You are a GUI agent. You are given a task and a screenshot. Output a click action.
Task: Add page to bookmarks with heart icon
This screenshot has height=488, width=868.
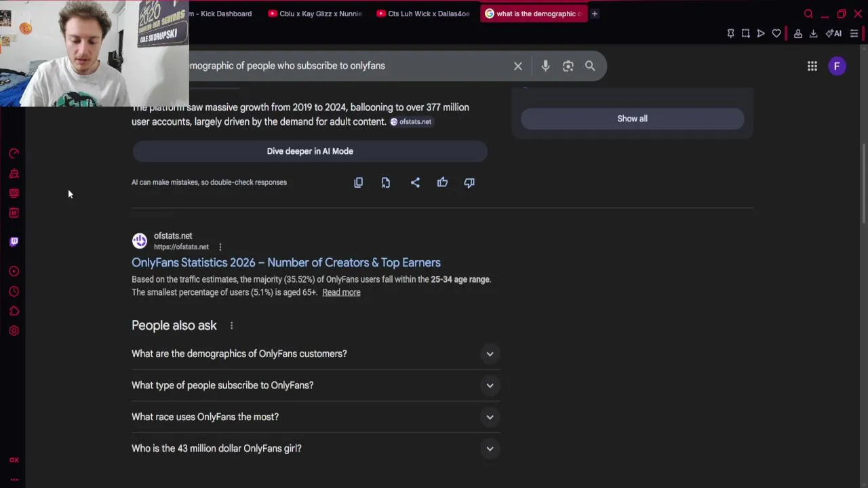coord(776,33)
